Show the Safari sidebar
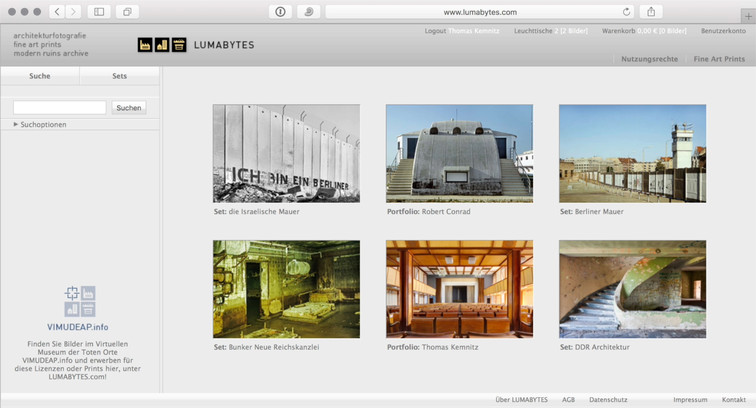 pos(99,12)
